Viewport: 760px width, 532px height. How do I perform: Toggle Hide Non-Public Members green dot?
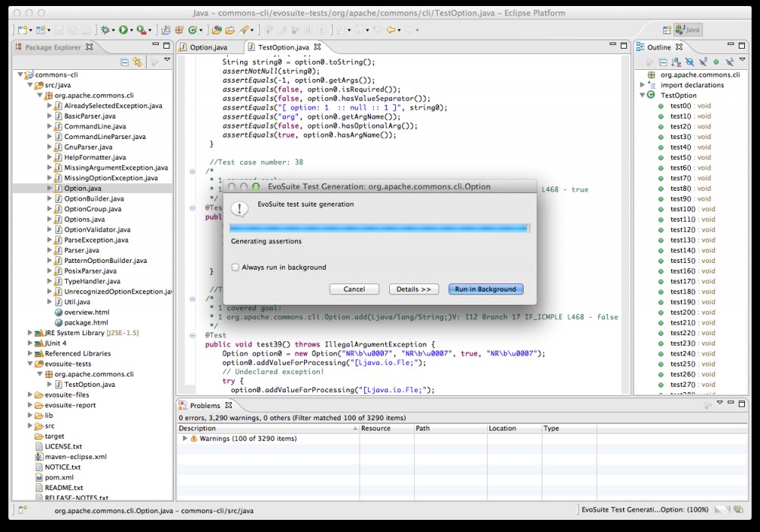(x=715, y=62)
